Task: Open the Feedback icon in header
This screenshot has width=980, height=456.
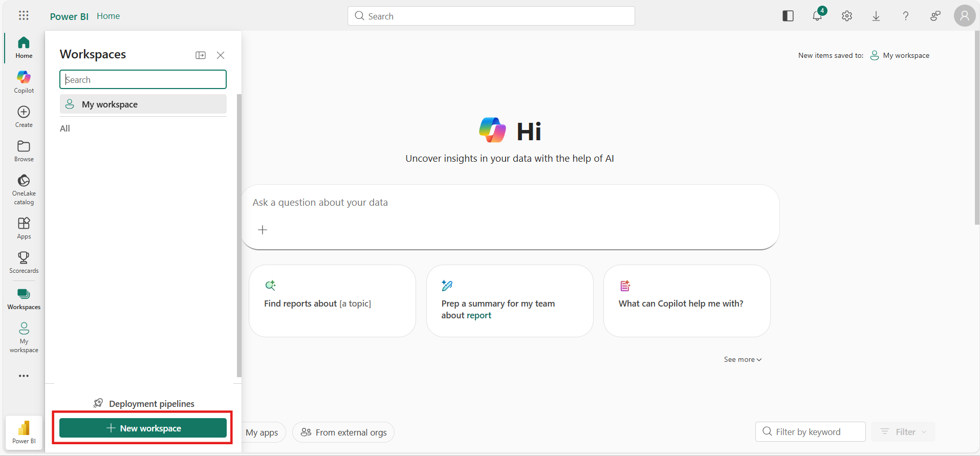Action: point(935,16)
